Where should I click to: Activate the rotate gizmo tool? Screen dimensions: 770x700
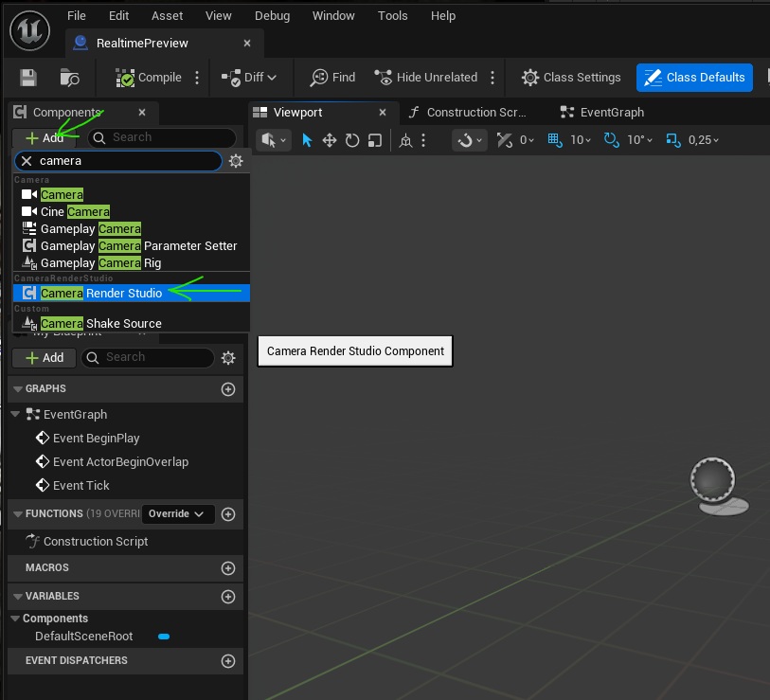tap(351, 140)
